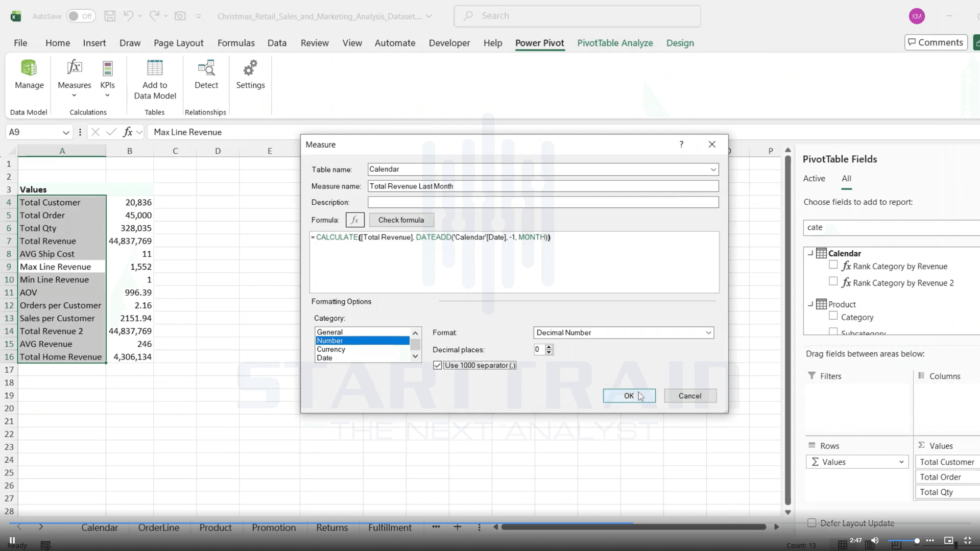
Task: Open the Values dropdown in Rows area
Action: coord(901,462)
